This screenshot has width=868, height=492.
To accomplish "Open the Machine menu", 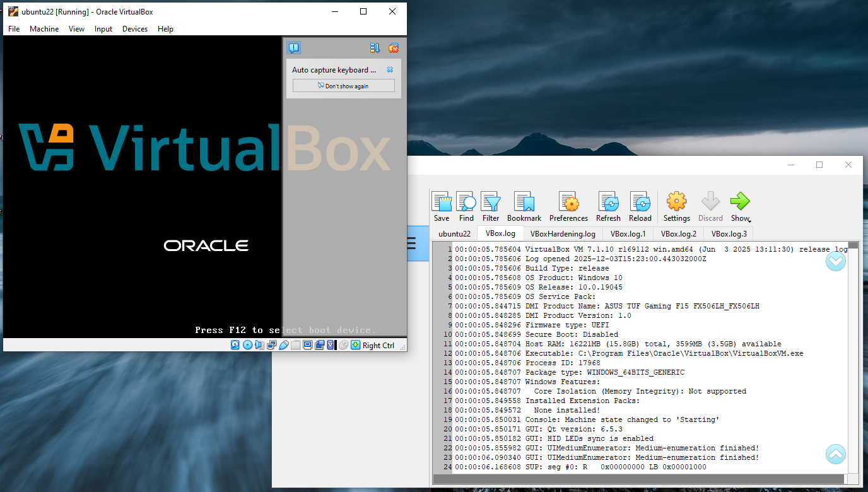I will click(44, 29).
